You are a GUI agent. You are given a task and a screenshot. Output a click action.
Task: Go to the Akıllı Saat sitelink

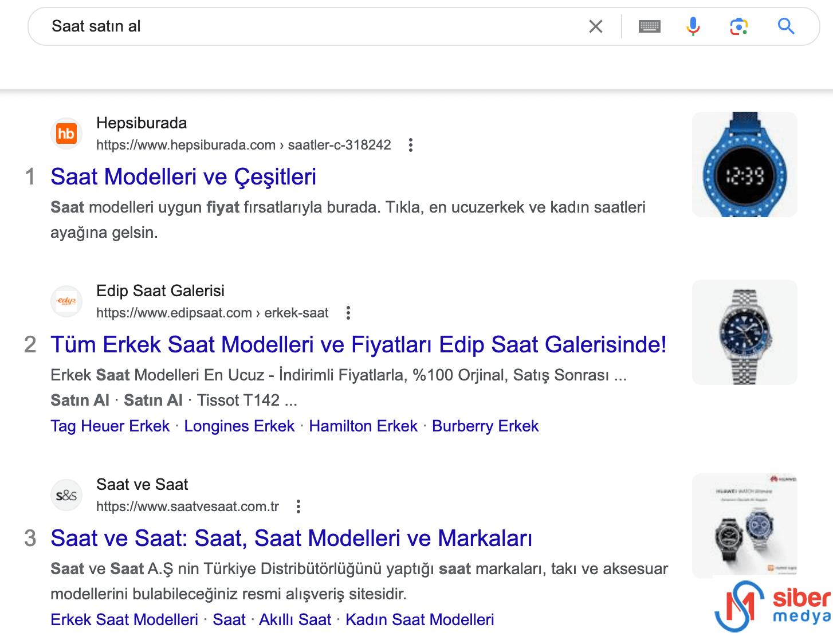pyautogui.click(x=295, y=620)
